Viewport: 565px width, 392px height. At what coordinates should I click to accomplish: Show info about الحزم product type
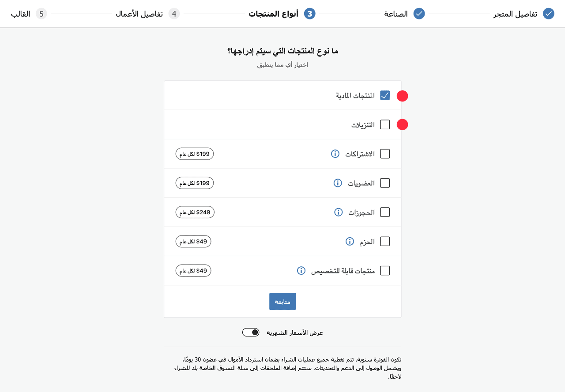[350, 241]
